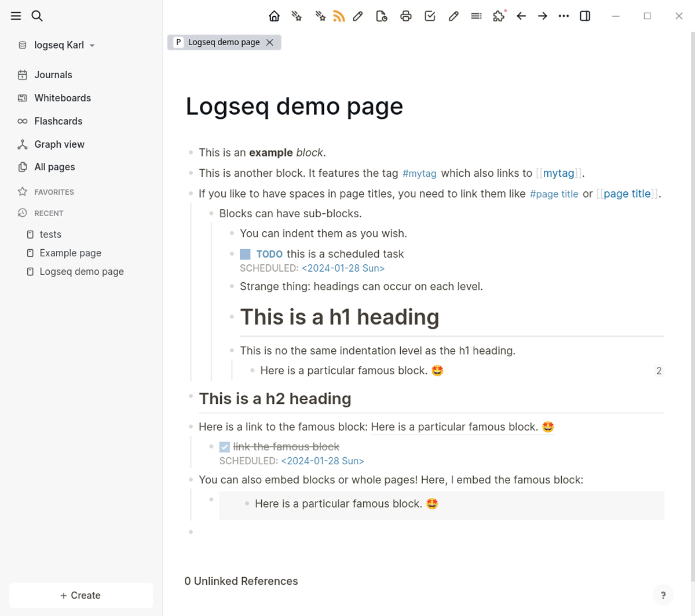This screenshot has height=616, width=695.
Task: Click the '+ Create' button
Action: pos(81,595)
